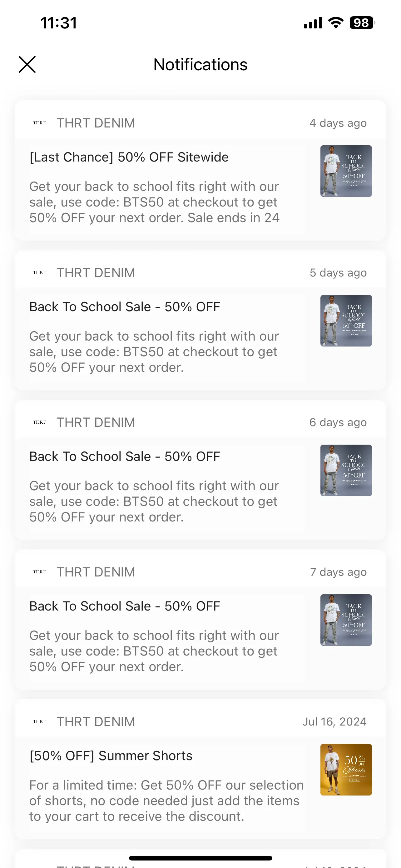Tap the THRT logo on the 4 days ago notification
The height and width of the screenshot is (868, 401).
pyautogui.click(x=39, y=123)
